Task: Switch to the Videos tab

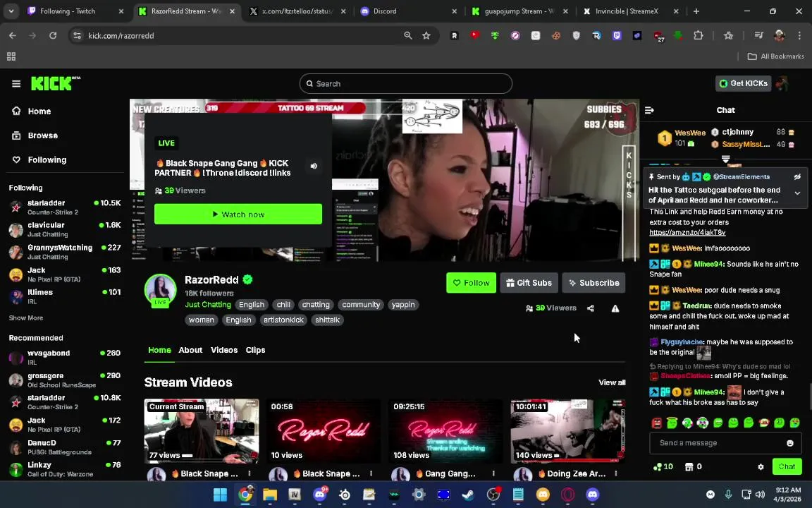Action: [x=224, y=350]
